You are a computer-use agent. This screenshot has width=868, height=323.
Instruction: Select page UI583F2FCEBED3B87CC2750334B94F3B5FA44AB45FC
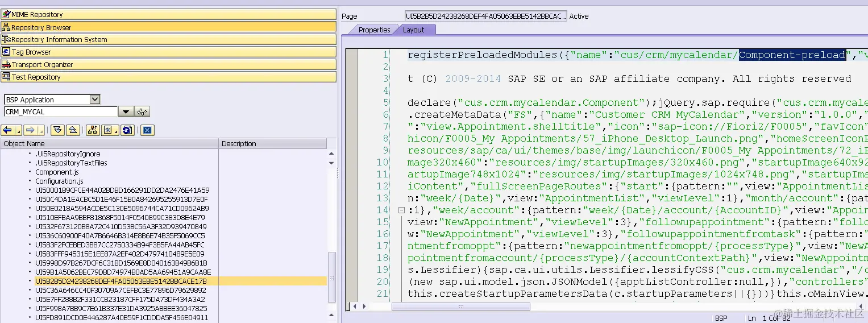pyautogui.click(x=119, y=245)
